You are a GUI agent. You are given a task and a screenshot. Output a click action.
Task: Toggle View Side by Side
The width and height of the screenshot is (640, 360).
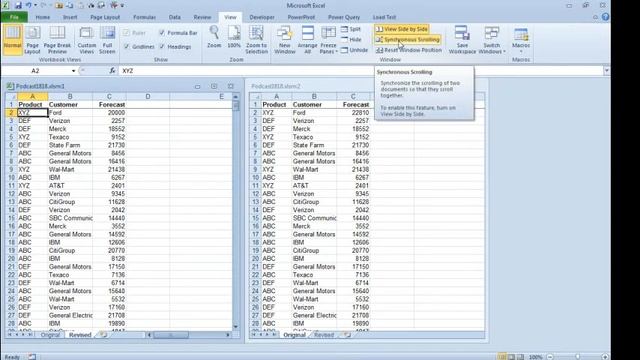[402, 29]
